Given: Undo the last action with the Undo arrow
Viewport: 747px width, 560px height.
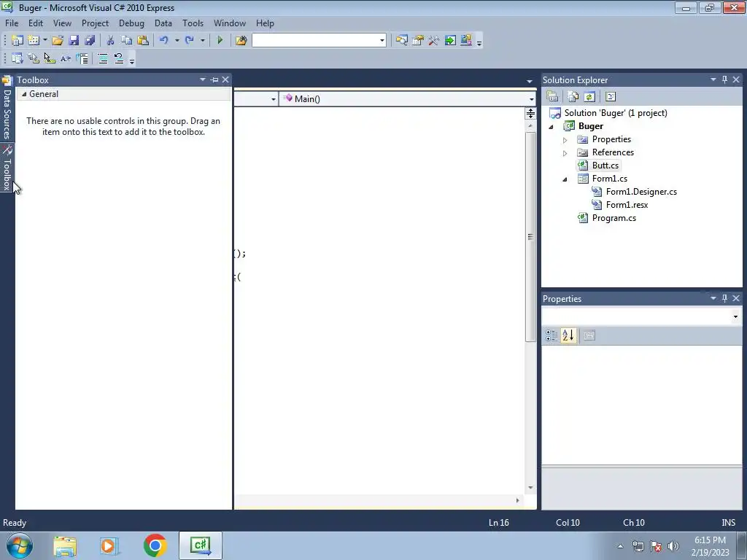Looking at the screenshot, I should click(x=164, y=41).
